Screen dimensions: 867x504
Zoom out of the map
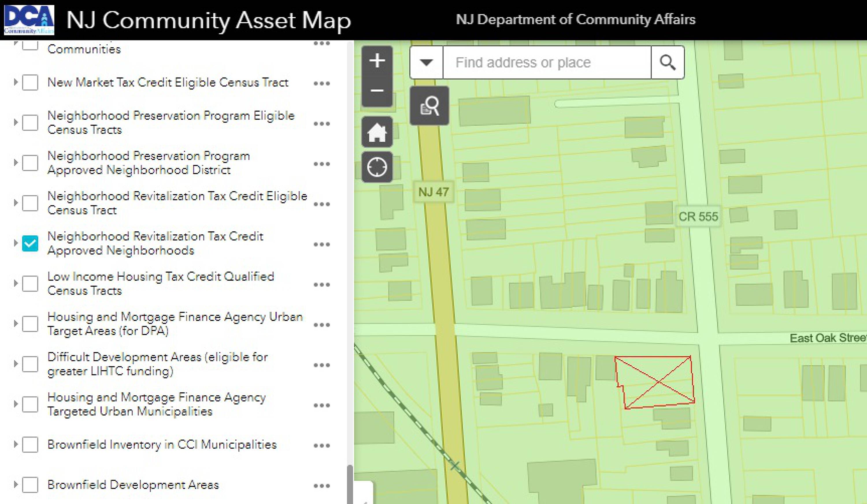[377, 91]
